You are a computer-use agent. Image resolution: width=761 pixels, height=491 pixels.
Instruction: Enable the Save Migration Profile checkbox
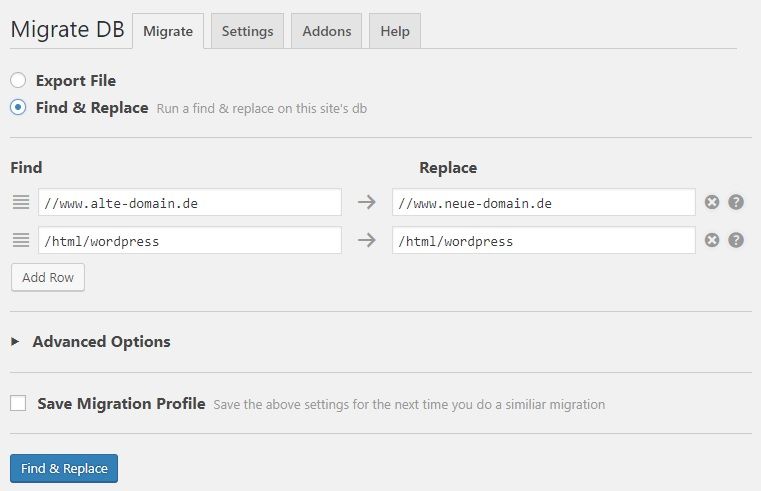[x=18, y=403]
